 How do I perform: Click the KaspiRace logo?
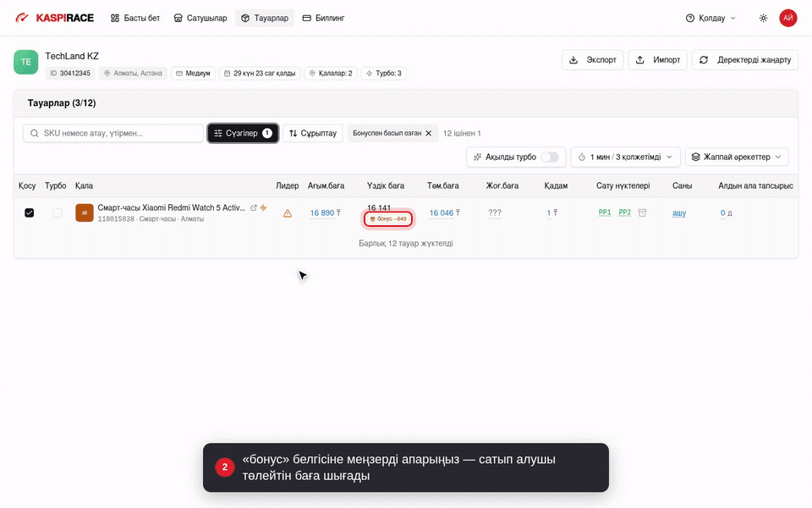tap(54, 18)
